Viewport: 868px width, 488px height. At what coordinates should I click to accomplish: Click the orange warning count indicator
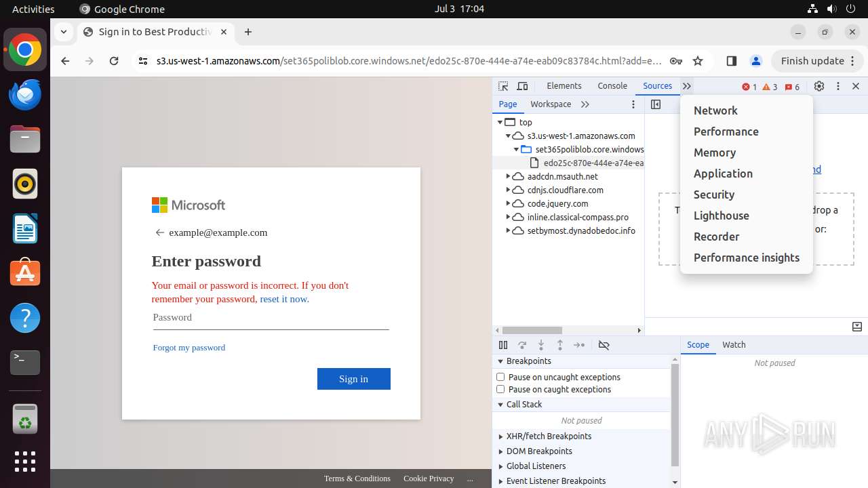[x=770, y=87]
